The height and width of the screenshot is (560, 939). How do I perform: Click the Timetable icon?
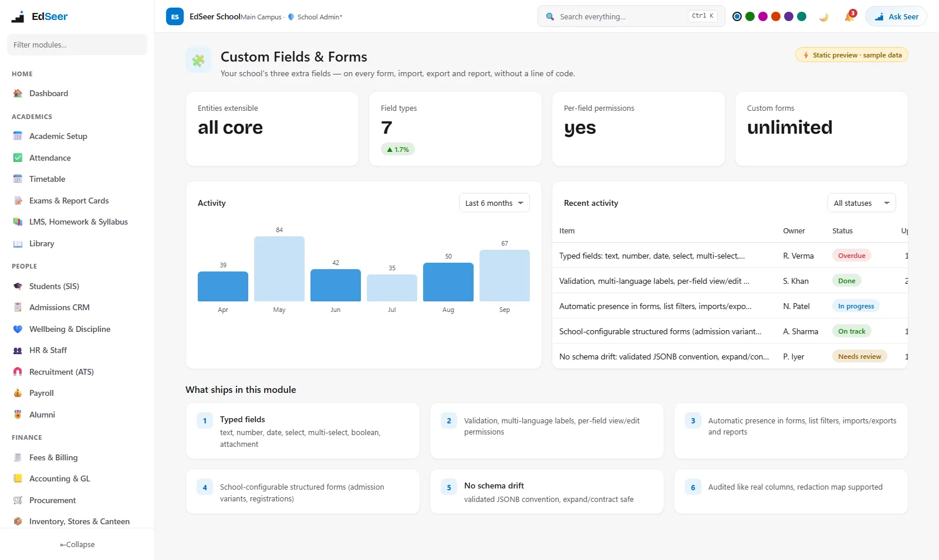point(18,179)
